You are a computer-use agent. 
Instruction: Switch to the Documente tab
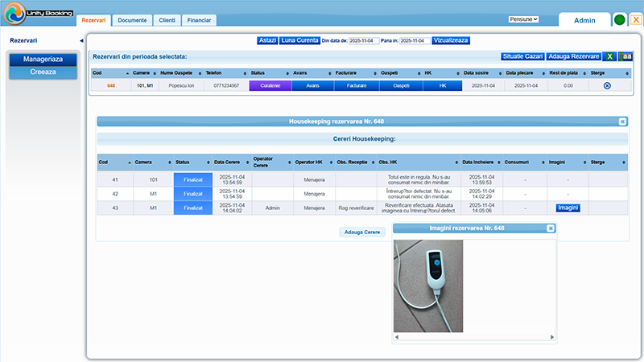click(x=132, y=19)
